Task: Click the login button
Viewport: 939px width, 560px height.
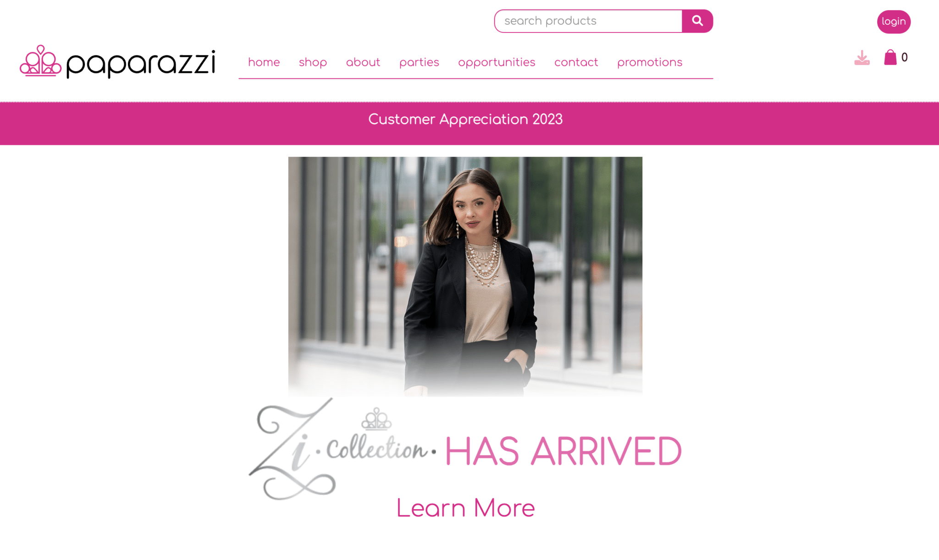Action: coord(894,22)
